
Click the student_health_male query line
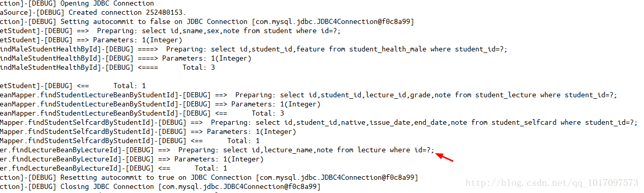click(254, 49)
